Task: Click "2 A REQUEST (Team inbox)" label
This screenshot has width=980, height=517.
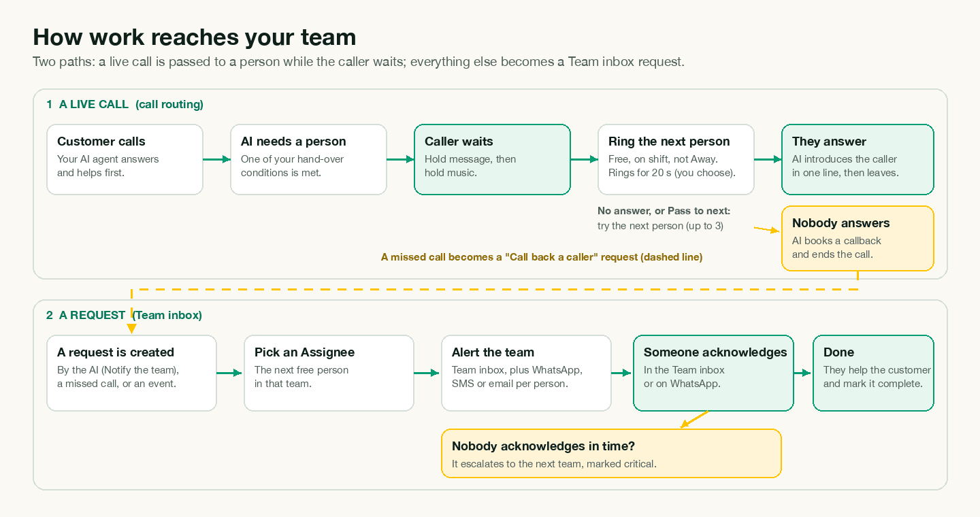Action: pos(124,315)
